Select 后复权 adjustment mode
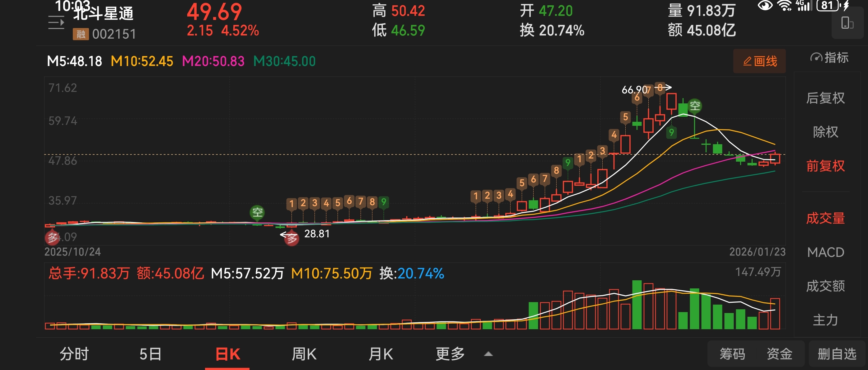Image resolution: width=868 pixels, height=370 pixels. point(825,98)
